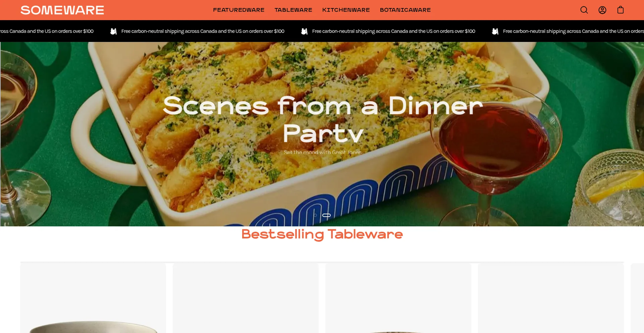Click the Bestselling Tableware heading
Screen dimensions: 644x333
322,234
